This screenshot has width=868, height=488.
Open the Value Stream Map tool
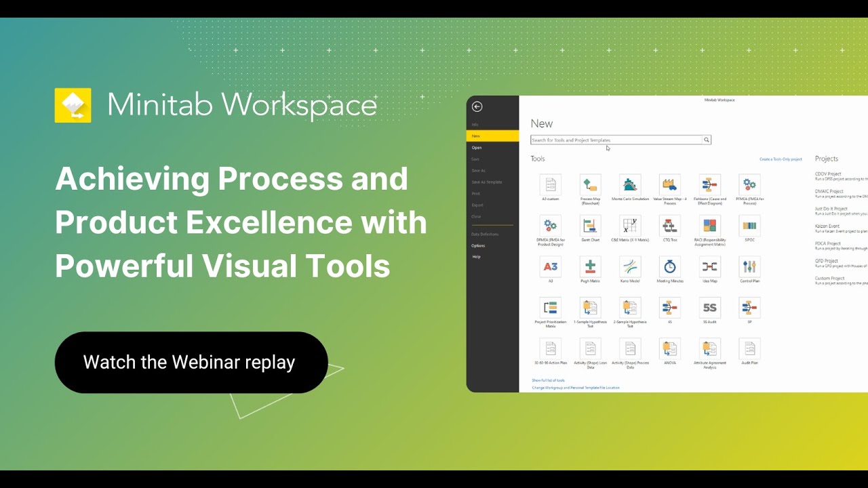click(x=670, y=184)
